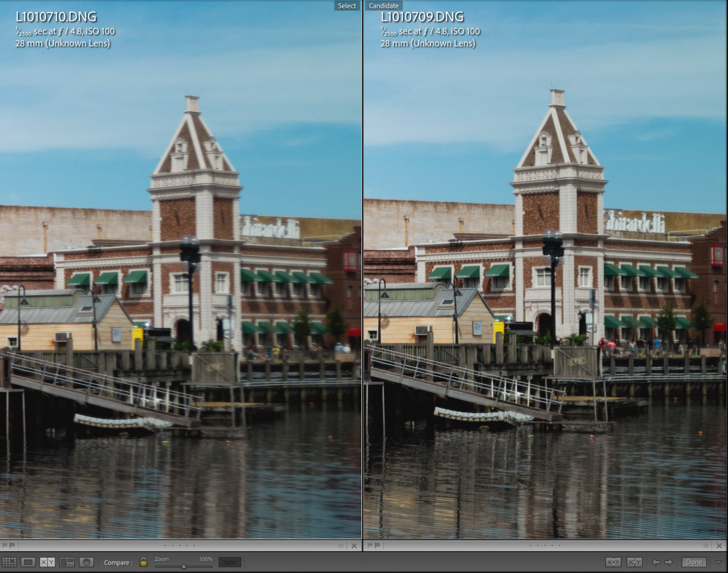The image size is (728, 573).
Task: Adjust the Zoom slider
Action: click(183, 566)
